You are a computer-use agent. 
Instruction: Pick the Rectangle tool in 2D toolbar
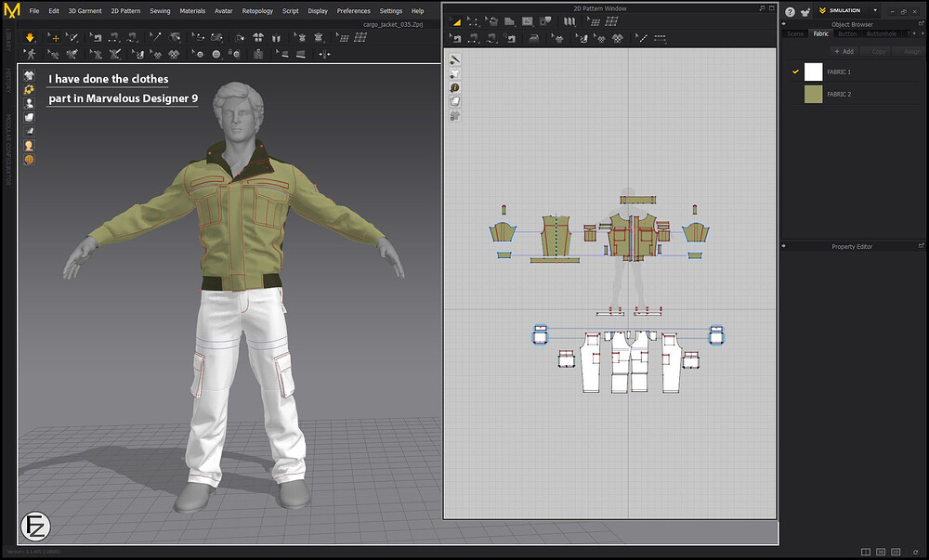pyautogui.click(x=528, y=21)
